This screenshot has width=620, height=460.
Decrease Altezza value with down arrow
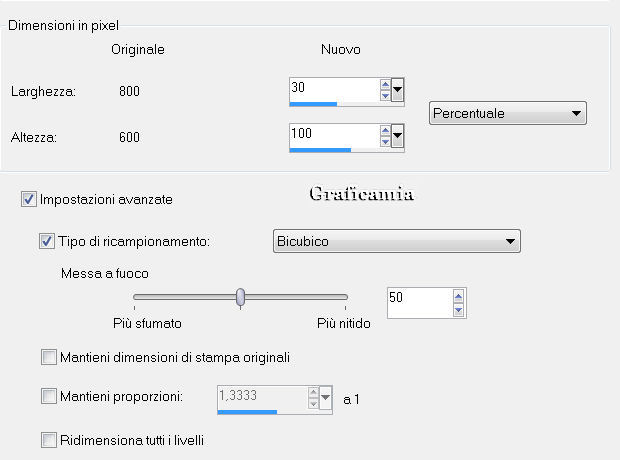(385, 141)
